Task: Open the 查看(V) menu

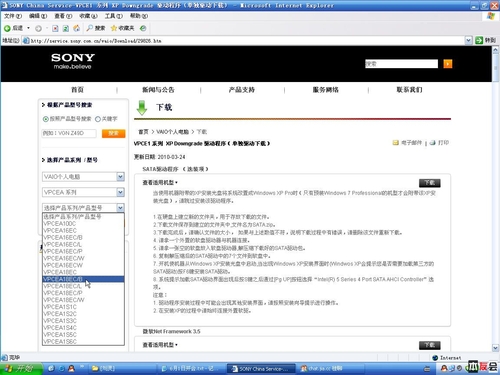Action: pos(63,16)
